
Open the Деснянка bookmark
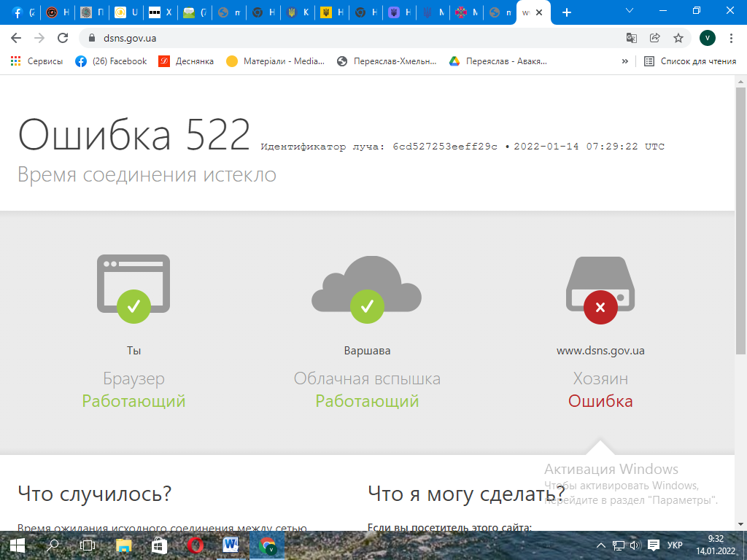pos(186,61)
